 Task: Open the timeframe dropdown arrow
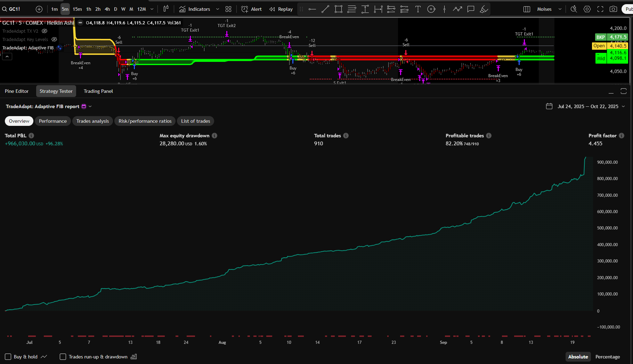click(152, 9)
